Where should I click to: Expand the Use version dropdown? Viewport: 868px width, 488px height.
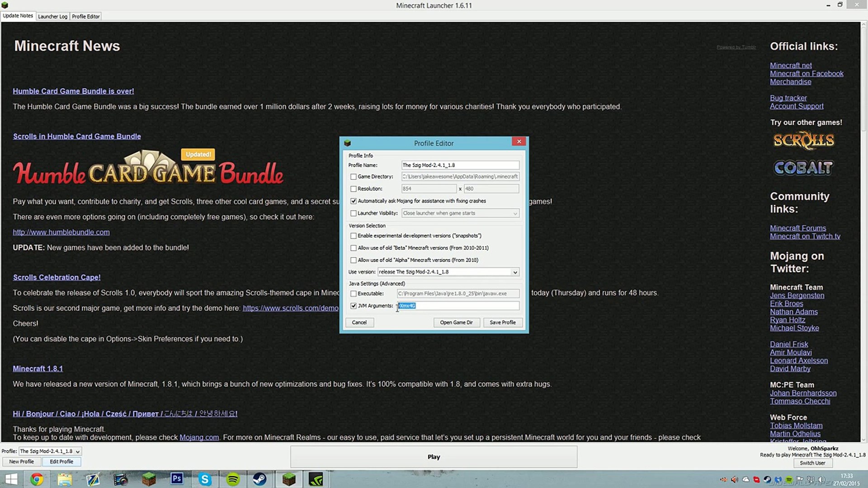pyautogui.click(x=515, y=272)
